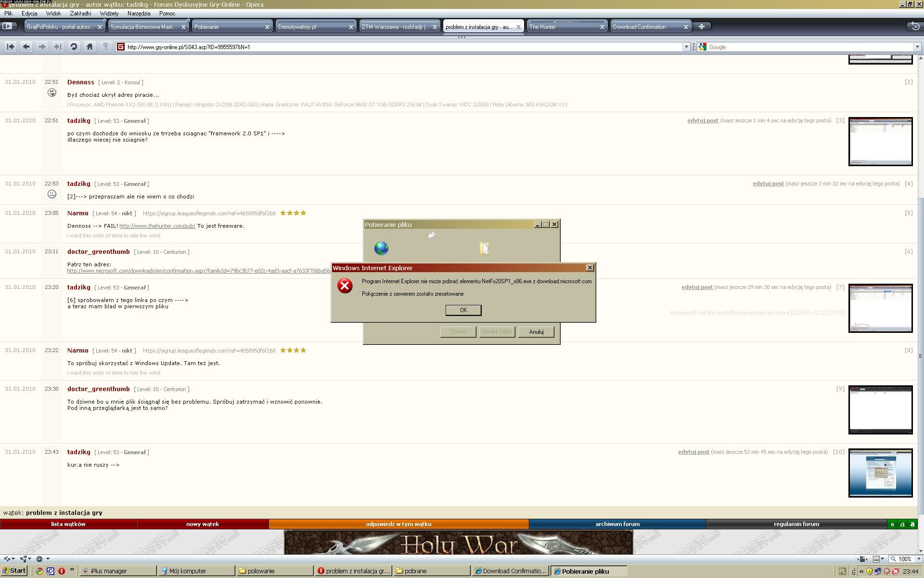924x578 pixels.
Task: Click the largest font size 'a' button
Action: [x=912, y=524]
